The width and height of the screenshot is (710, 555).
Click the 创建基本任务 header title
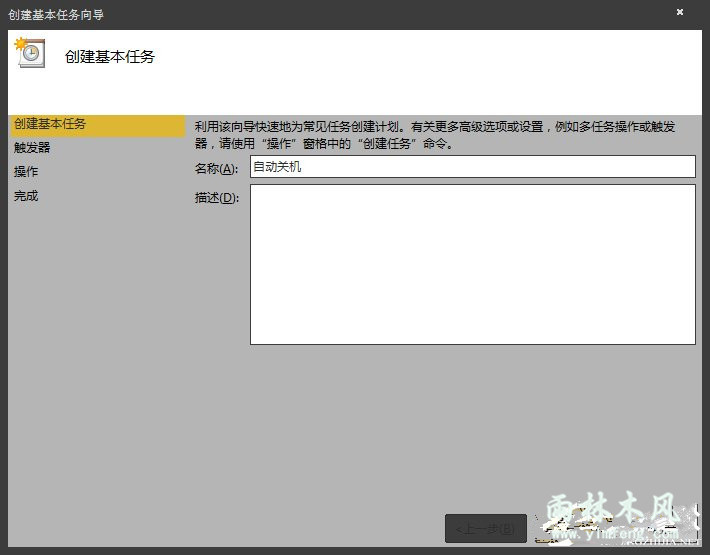110,57
